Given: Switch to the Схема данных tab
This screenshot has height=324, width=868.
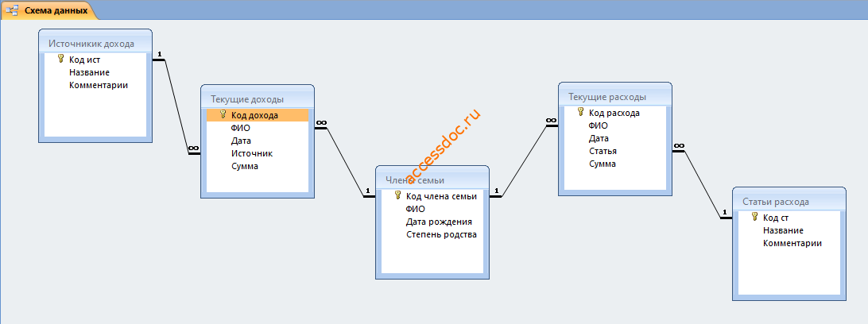Looking at the screenshot, I should point(48,10).
